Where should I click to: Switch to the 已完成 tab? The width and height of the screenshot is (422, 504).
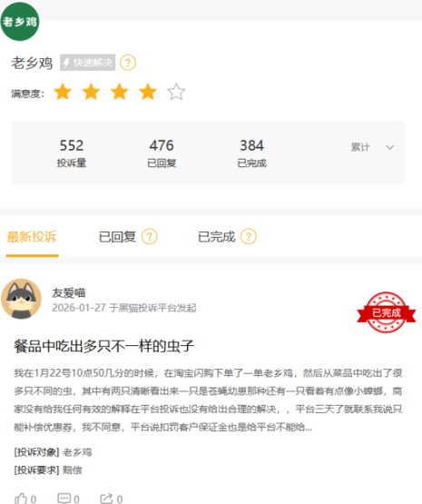(x=217, y=237)
